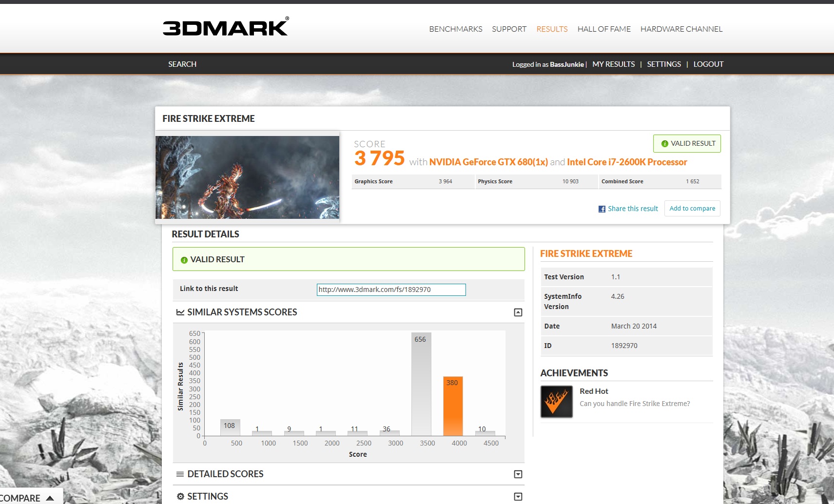Click the Red Hot achievement title

(x=594, y=391)
